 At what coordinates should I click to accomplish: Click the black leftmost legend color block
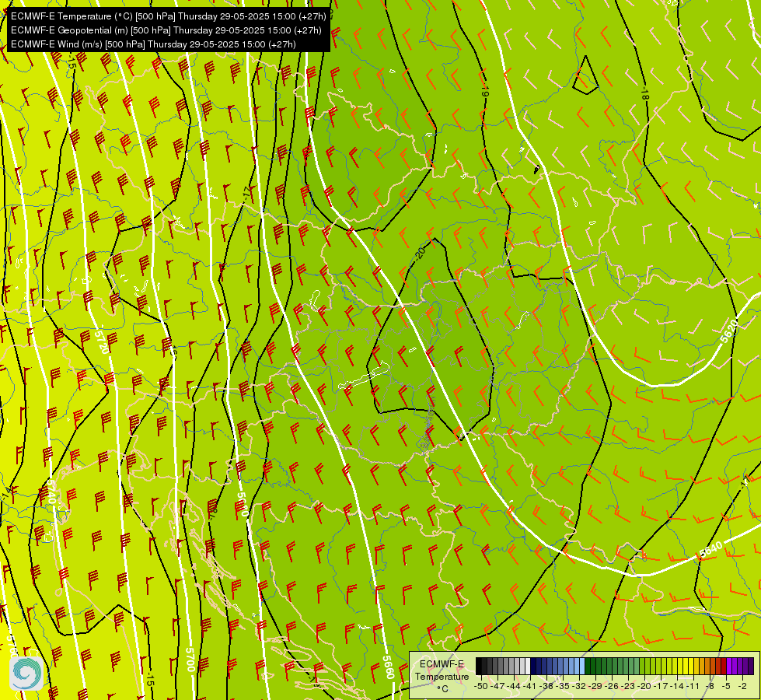click(x=479, y=666)
